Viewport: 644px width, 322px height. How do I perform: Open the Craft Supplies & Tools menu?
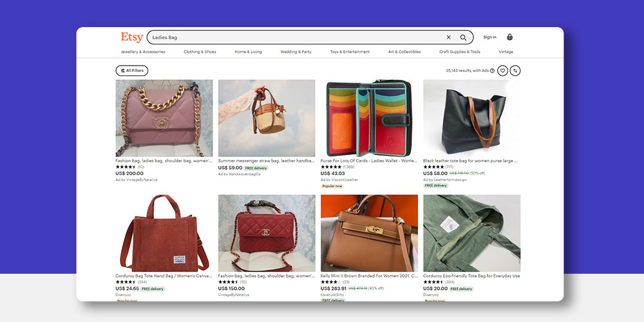pyautogui.click(x=460, y=52)
